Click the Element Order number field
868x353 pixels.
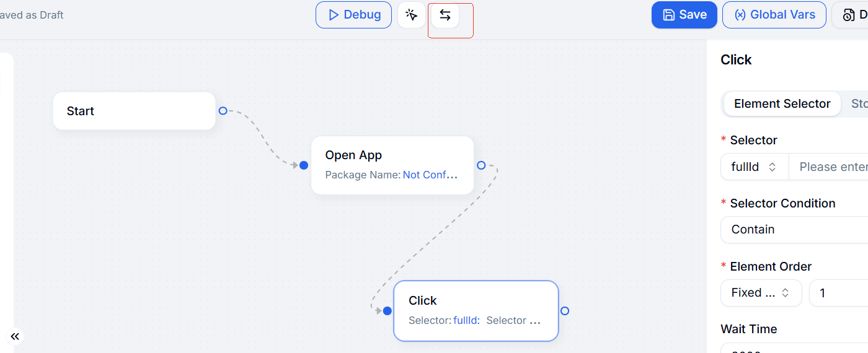tap(840, 293)
